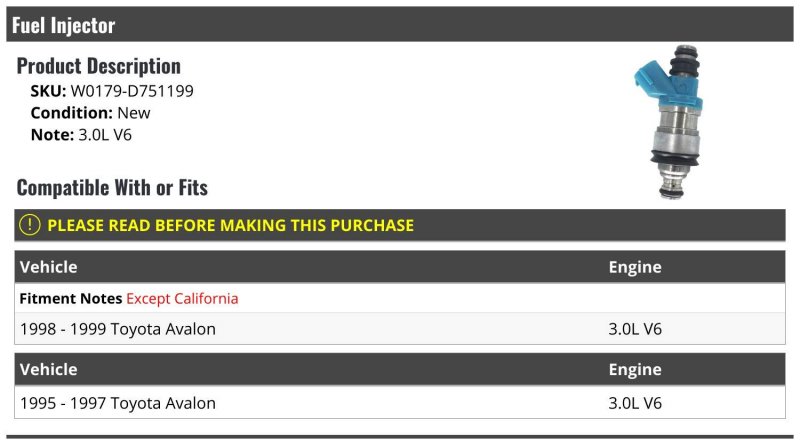Click the SKU number W0179-D751199
This screenshot has width=800, height=445.
tap(132, 91)
